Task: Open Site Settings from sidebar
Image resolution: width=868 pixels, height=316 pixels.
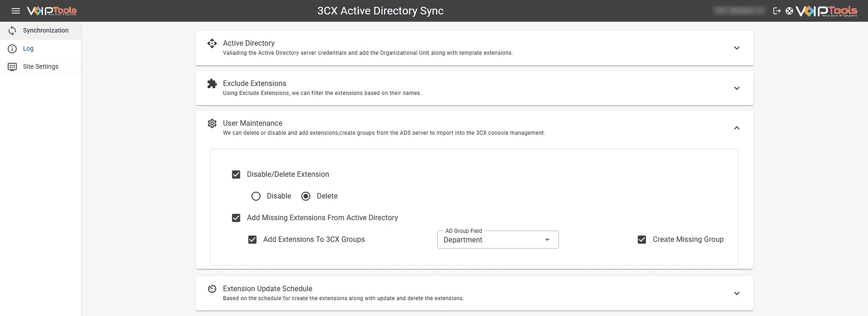Action: tap(41, 66)
